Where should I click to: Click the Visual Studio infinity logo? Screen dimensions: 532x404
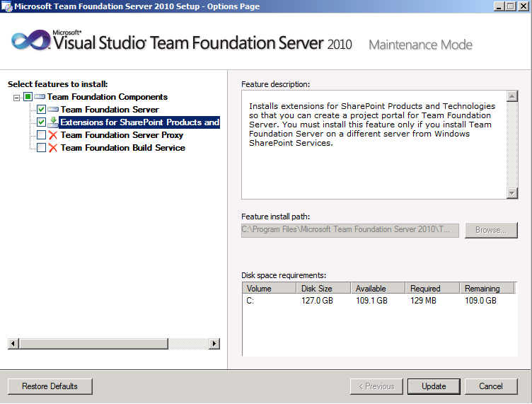[x=30, y=40]
